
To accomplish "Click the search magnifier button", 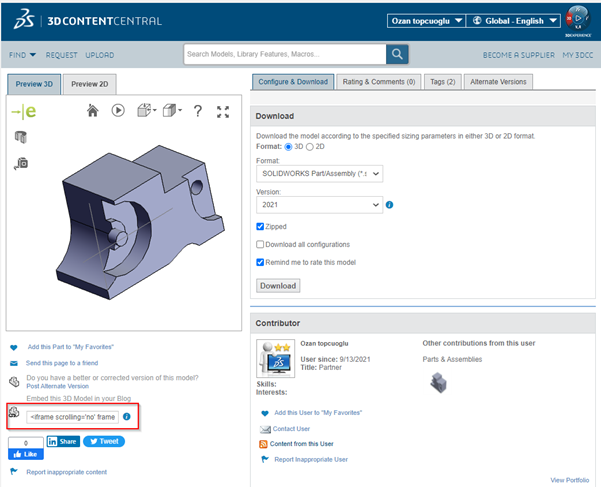I will point(398,55).
